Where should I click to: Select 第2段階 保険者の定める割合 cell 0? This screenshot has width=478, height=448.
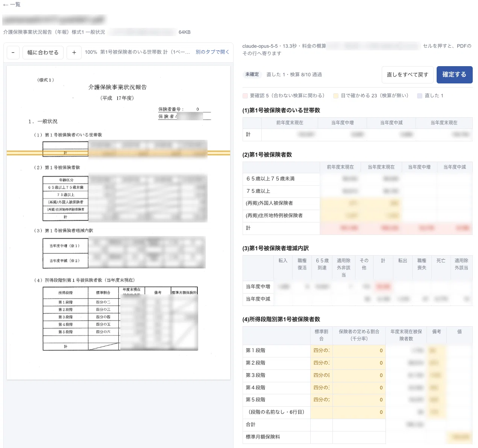coord(359,363)
